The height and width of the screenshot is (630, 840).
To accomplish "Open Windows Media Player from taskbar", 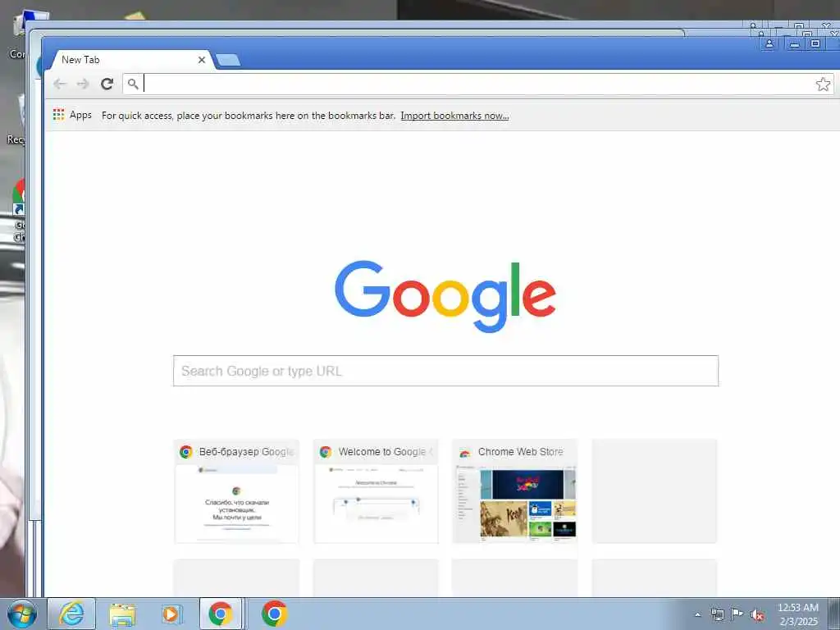I will [171, 614].
